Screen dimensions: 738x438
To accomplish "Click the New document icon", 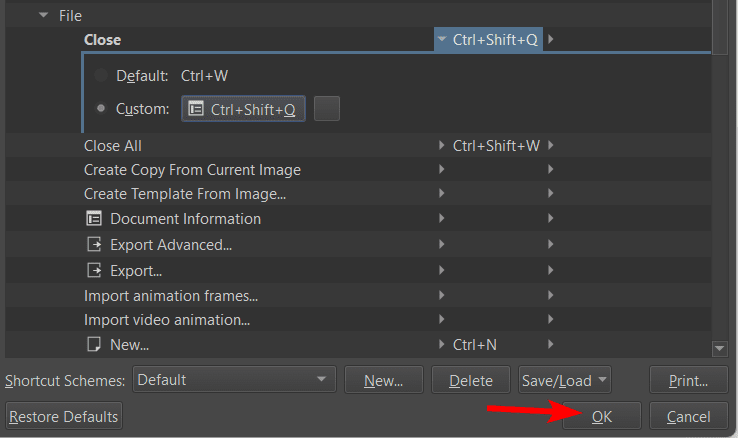I will (94, 345).
